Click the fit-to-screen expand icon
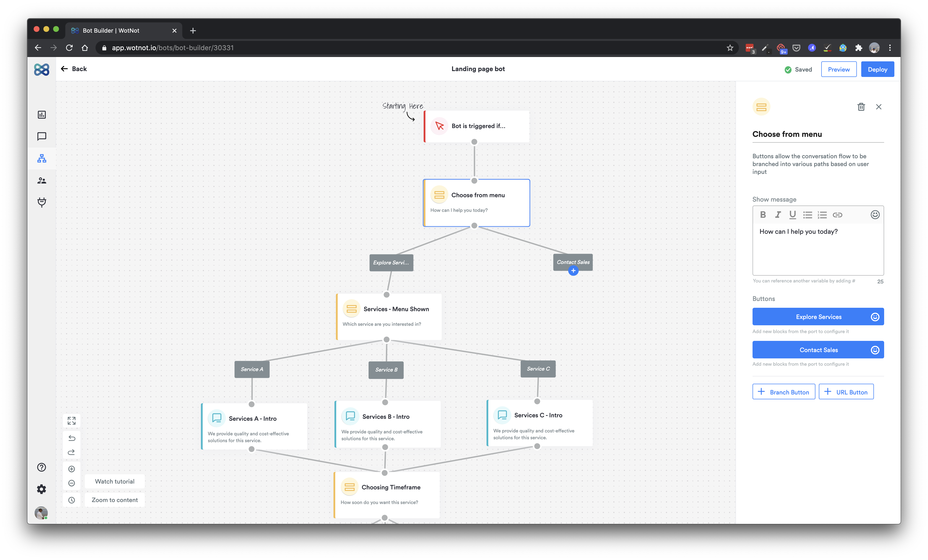Image resolution: width=928 pixels, height=560 pixels. pos(72,420)
